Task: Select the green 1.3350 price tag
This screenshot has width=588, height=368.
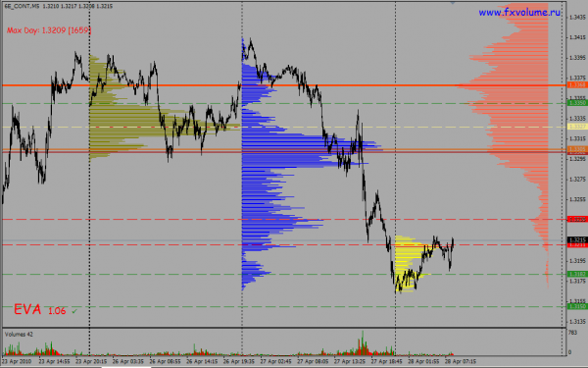Action: pyautogui.click(x=577, y=103)
